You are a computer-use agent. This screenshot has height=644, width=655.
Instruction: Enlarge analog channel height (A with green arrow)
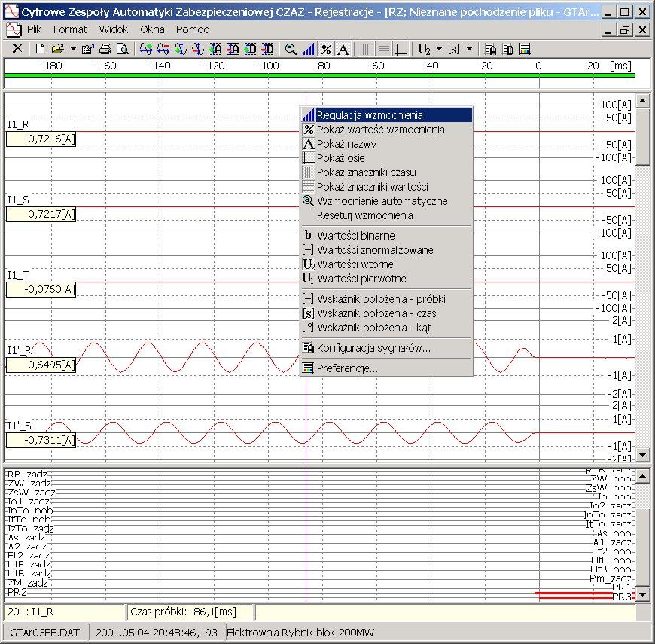[215, 49]
